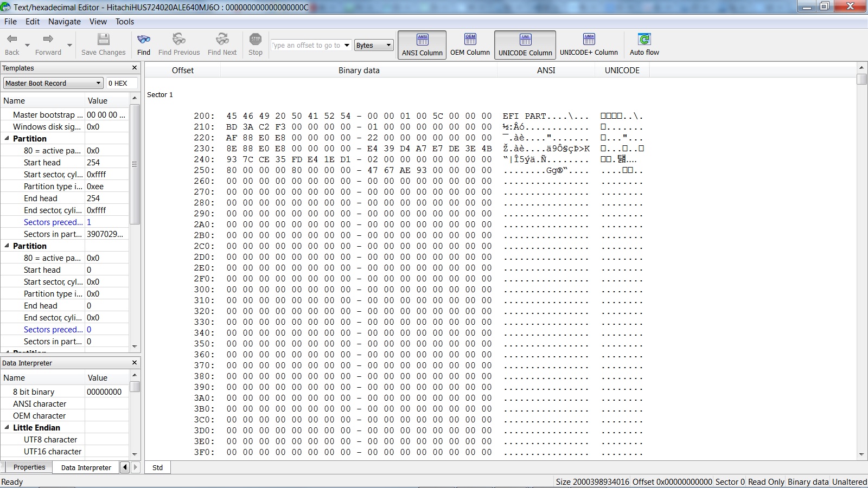Click the Offset column header

[183, 70]
